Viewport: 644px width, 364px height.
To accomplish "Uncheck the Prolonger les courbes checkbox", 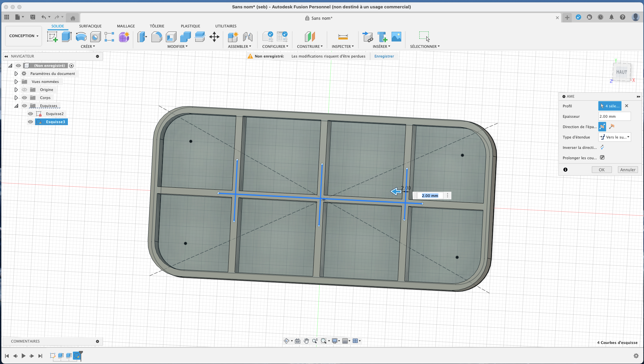I will 602,158.
